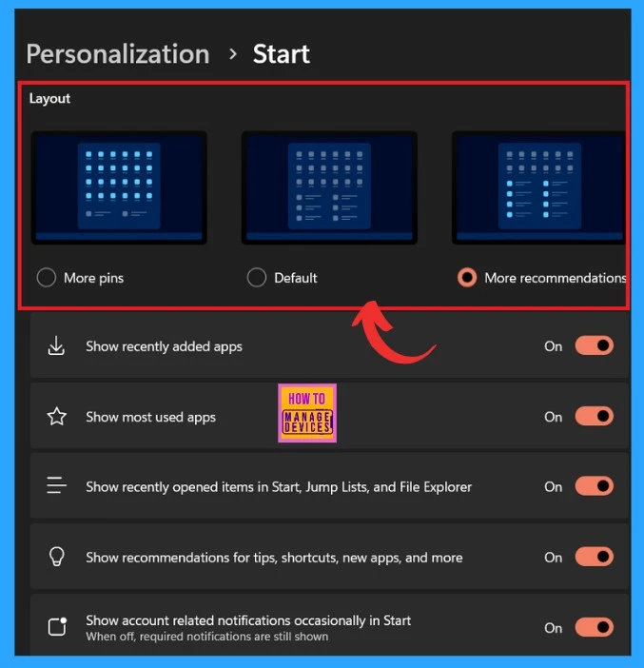Image resolution: width=644 pixels, height=668 pixels.
Task: Toggle off Show recently added apps
Action: [595, 345]
